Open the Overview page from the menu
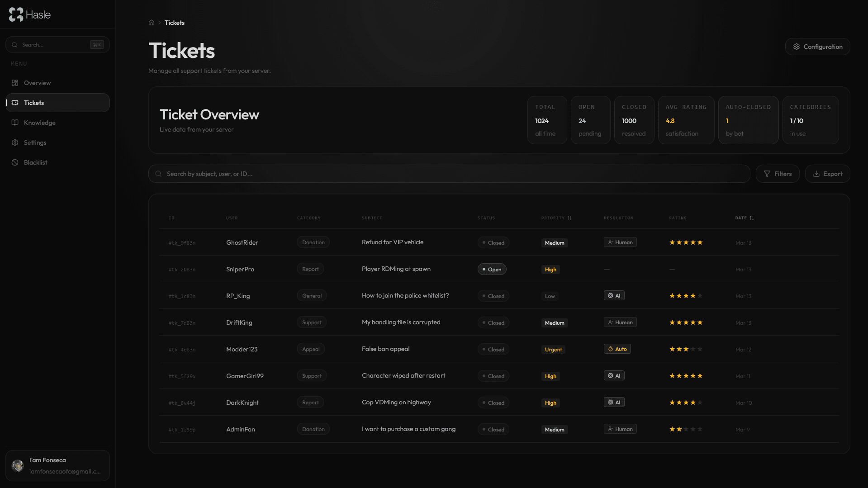 [37, 83]
